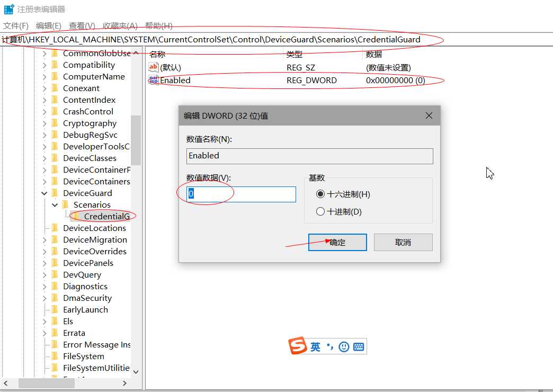Collapse the Scenarios tree node
553x392 pixels.
pos(55,205)
